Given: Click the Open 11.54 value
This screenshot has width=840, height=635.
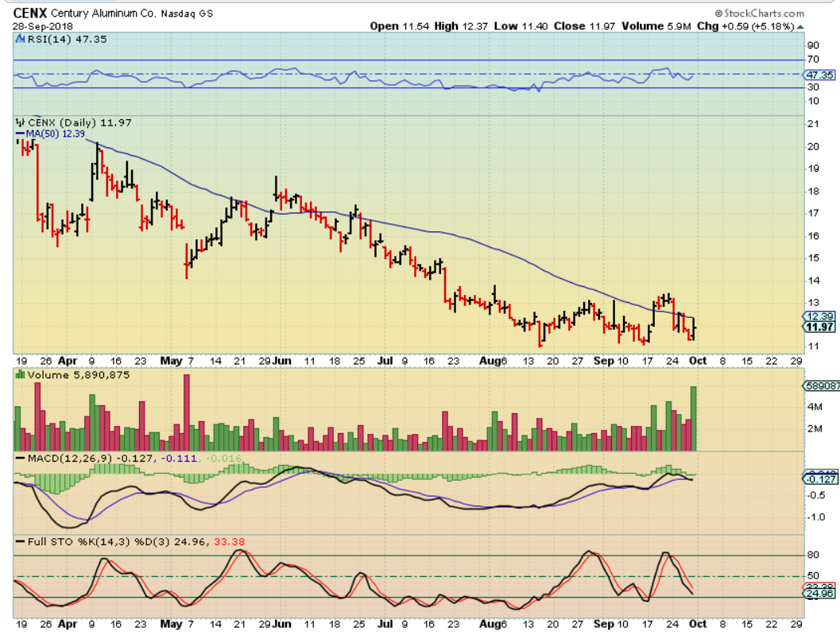Looking at the screenshot, I should click(400, 26).
